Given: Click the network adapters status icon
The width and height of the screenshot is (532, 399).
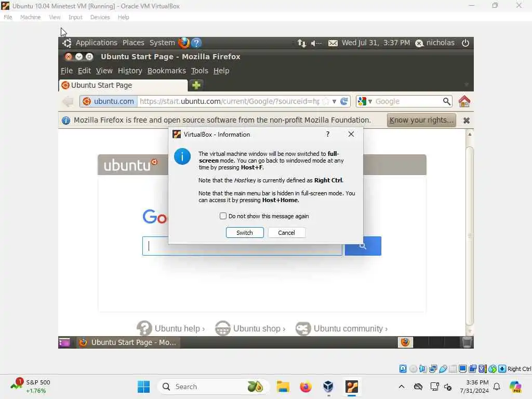Looking at the screenshot, I should coord(433,369).
